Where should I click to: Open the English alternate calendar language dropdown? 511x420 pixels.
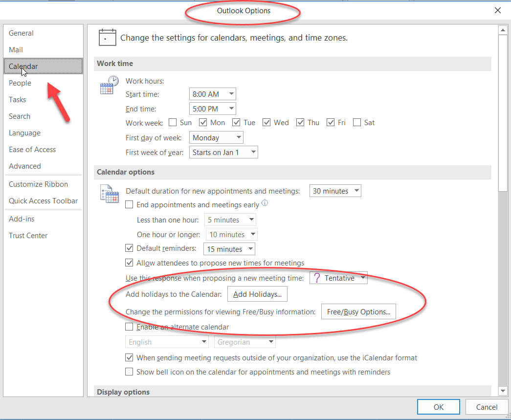pos(167,342)
